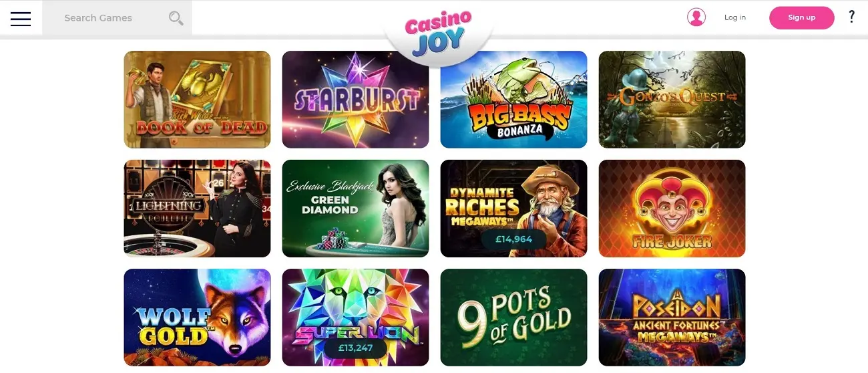Open Big Bass Bonanza game tile
The width and height of the screenshot is (868, 373).
513,100
